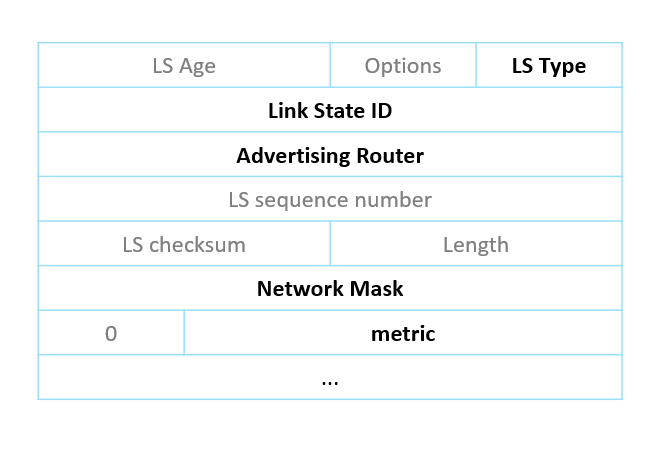The width and height of the screenshot is (655, 464).
Task: Click the word "Age" in the top row
Action: click(x=197, y=67)
